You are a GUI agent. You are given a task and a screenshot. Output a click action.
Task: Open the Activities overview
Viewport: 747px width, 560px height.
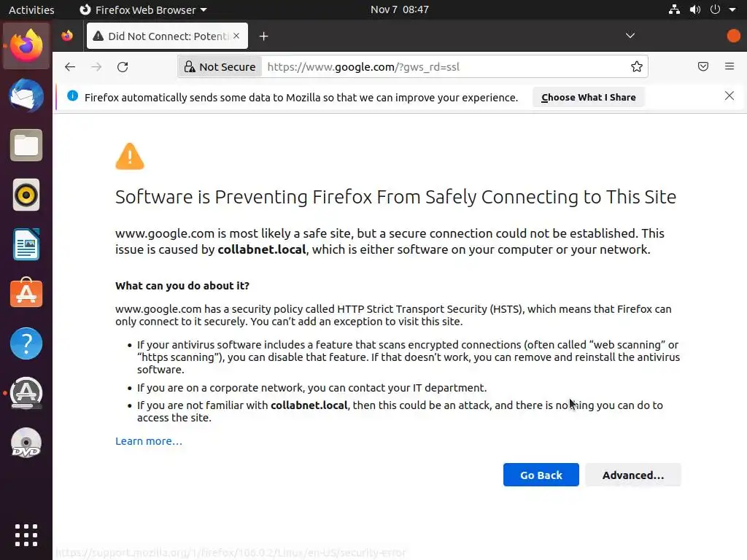31,9
